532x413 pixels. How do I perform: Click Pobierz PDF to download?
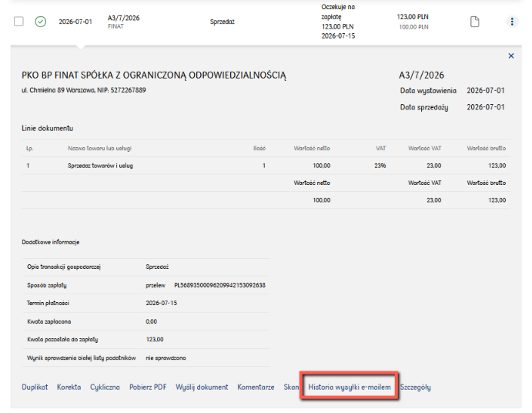click(148, 387)
